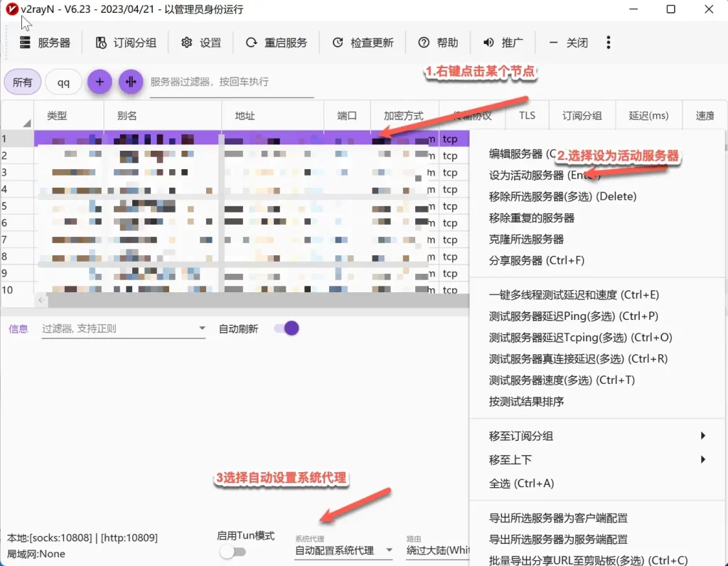Select row number 10 header
The width and height of the screenshot is (728, 566).
coord(17,288)
